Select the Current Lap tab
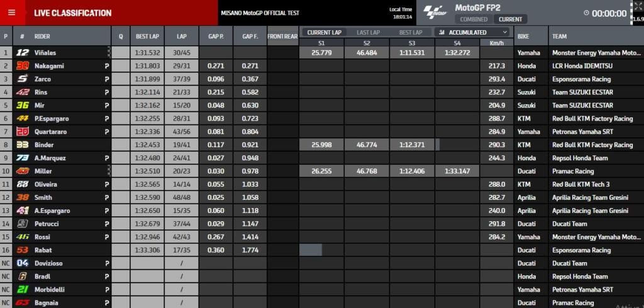This screenshot has width=644, height=308. pos(323,32)
